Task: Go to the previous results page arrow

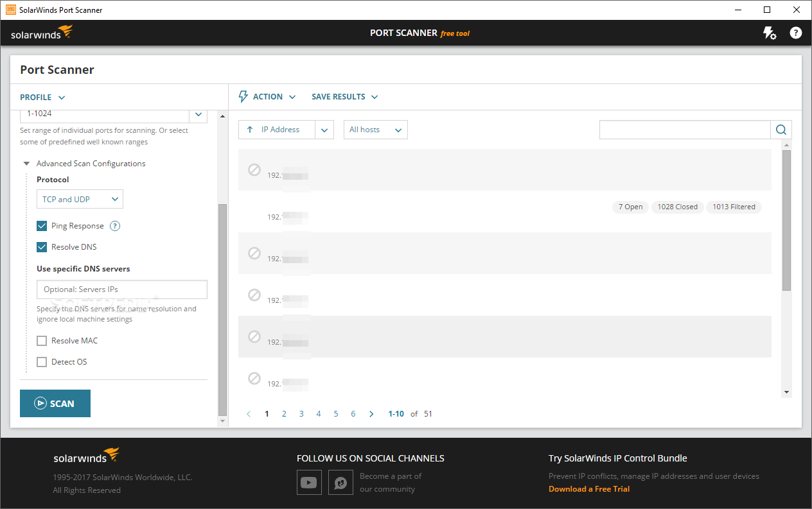Action: pos(249,414)
